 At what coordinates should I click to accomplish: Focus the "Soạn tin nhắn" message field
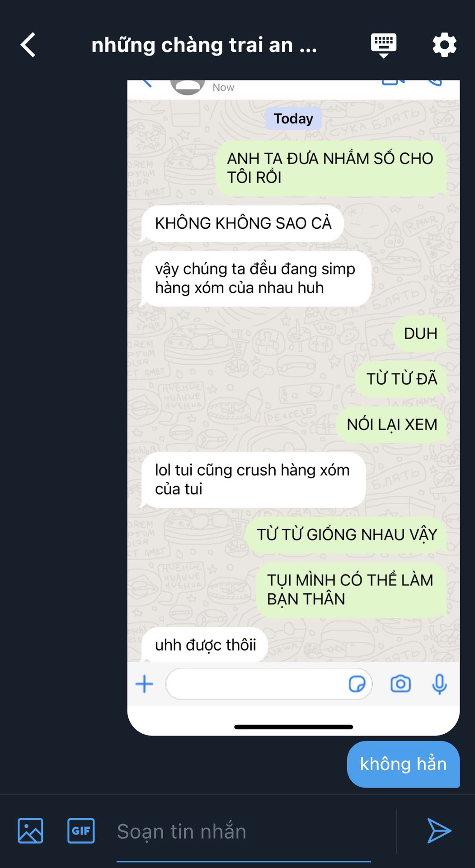click(x=244, y=832)
